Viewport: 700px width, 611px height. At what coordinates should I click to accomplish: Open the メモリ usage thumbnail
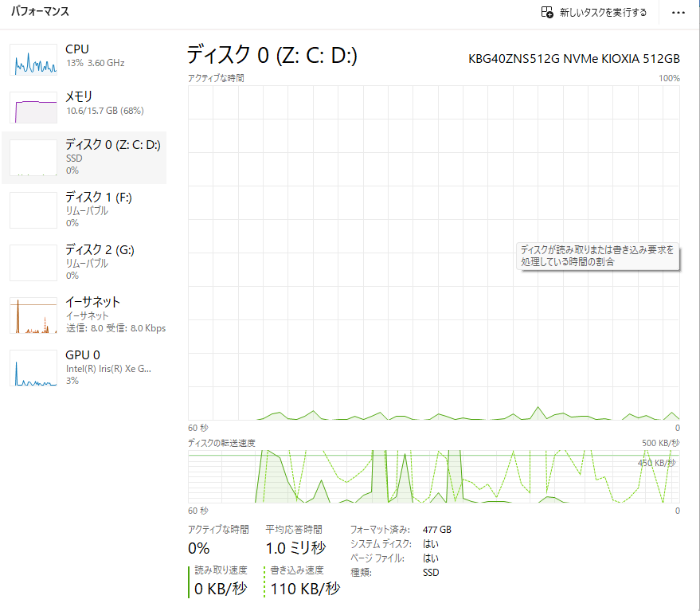[34, 107]
